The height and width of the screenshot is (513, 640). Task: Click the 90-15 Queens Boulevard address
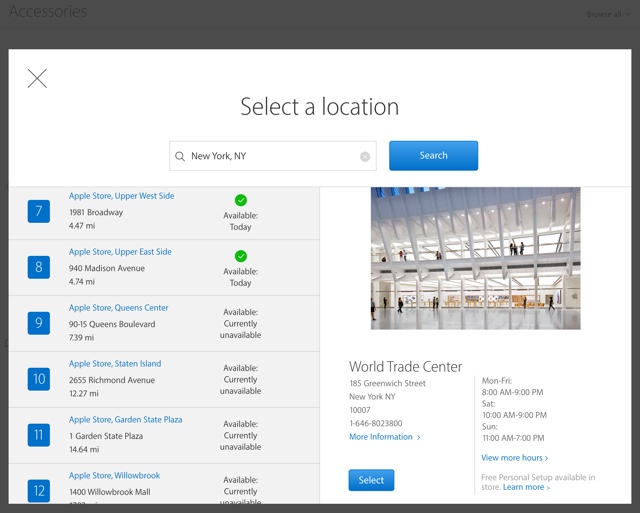point(112,324)
